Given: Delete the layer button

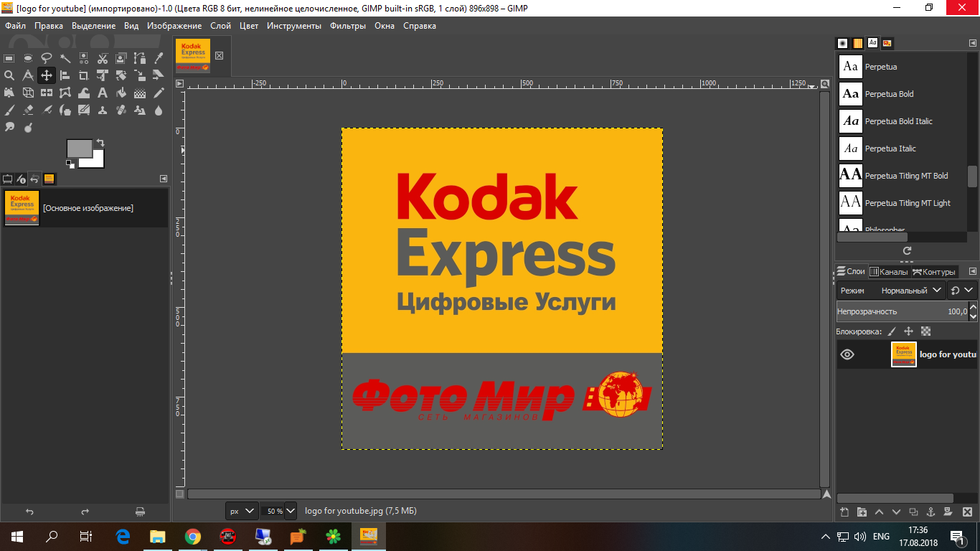Looking at the screenshot, I should coord(967,512).
